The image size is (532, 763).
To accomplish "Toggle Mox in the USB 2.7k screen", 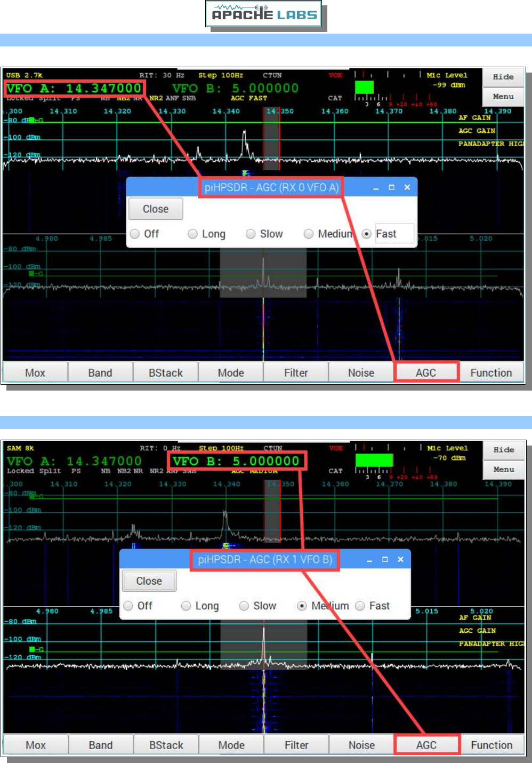I will [x=35, y=372].
